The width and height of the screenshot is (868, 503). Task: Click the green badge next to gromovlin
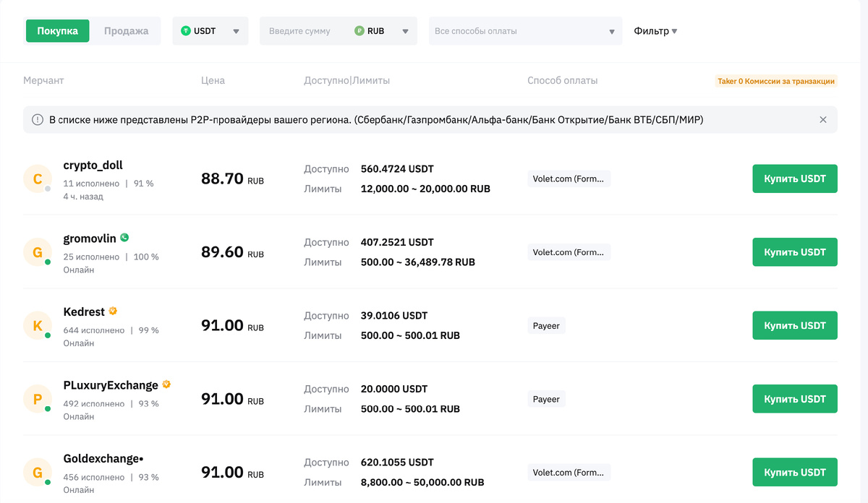click(124, 237)
